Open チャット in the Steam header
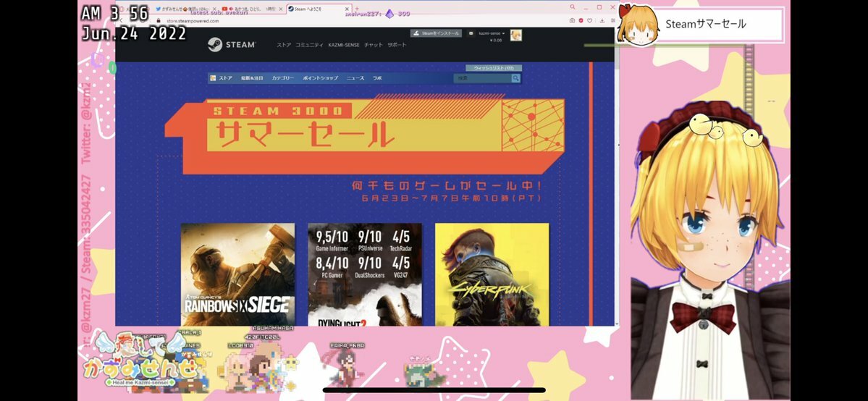Viewport: 868px width, 401px height. tap(373, 45)
